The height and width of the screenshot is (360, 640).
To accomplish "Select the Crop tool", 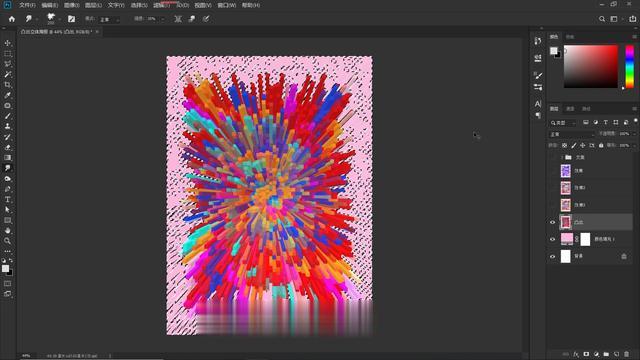I will pyautogui.click(x=7, y=85).
